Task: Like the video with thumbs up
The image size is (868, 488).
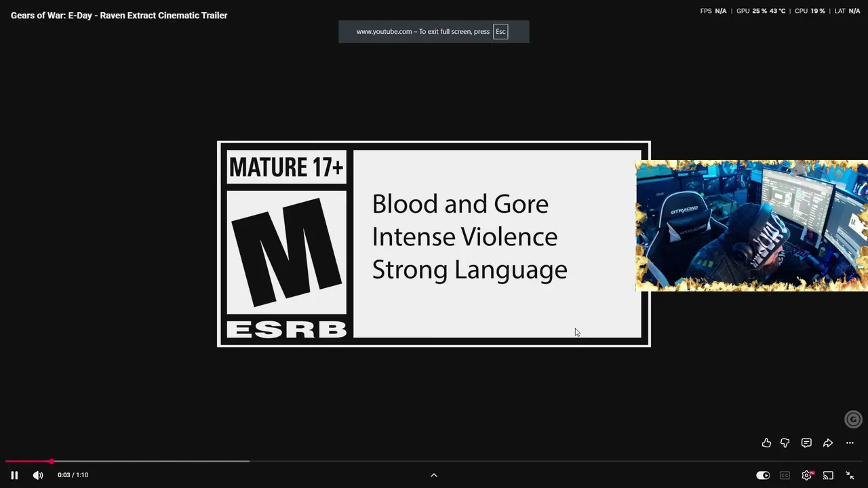Action: [766, 443]
